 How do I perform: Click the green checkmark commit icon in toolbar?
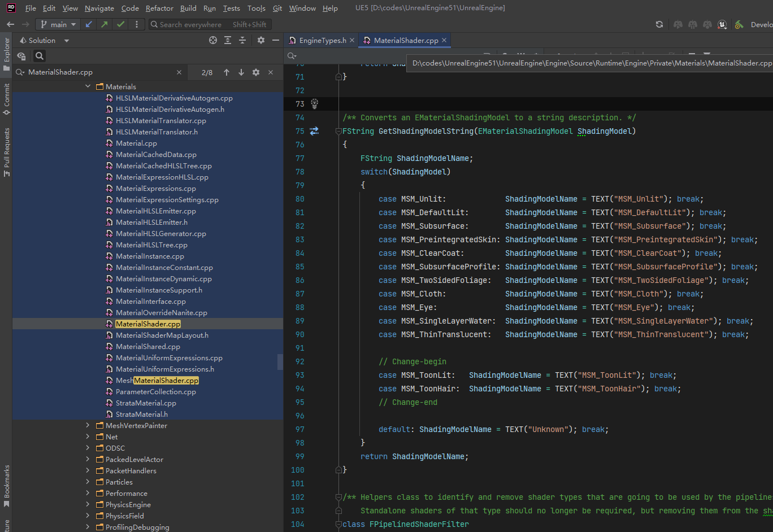pos(121,24)
